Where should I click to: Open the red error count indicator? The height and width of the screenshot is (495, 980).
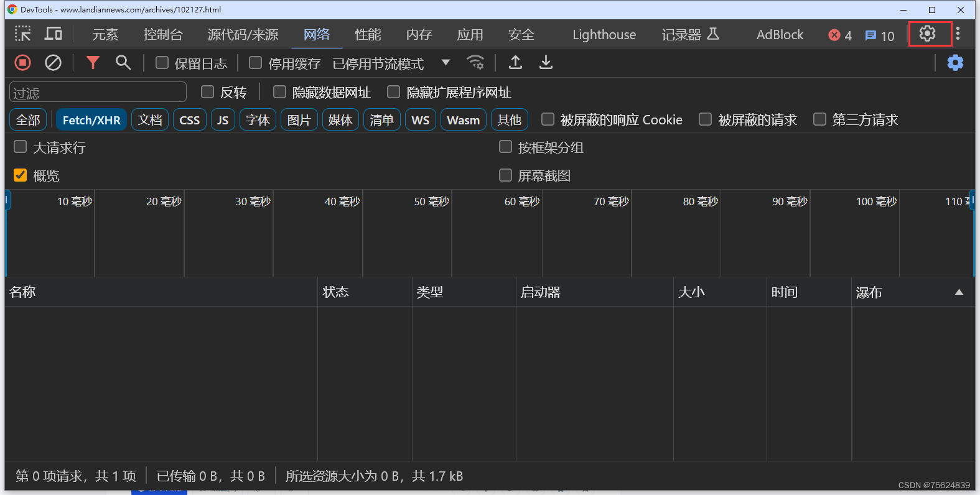pos(840,35)
